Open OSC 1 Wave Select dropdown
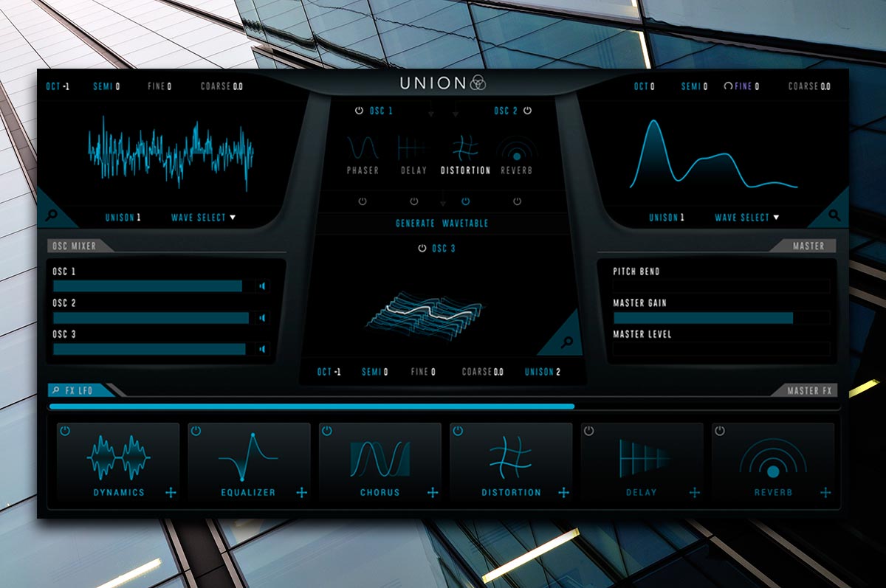 [204, 218]
